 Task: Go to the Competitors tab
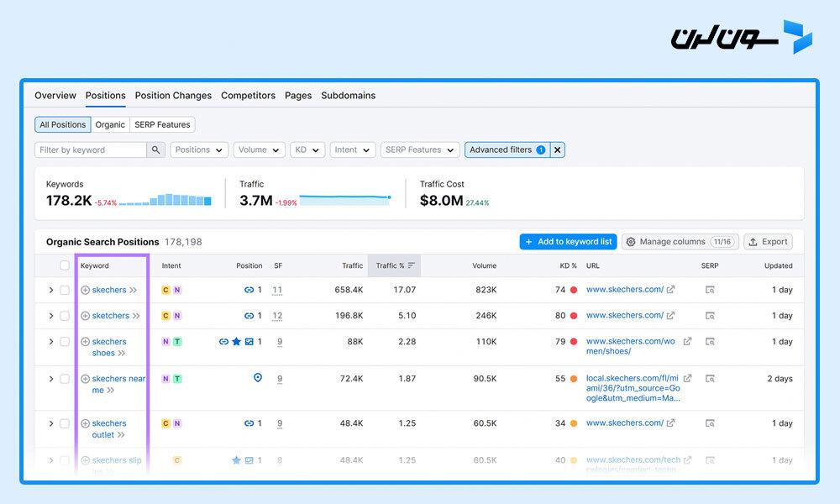(248, 95)
